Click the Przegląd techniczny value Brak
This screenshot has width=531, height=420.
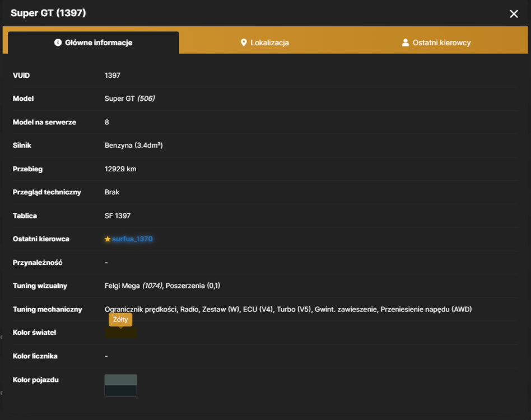(112, 192)
